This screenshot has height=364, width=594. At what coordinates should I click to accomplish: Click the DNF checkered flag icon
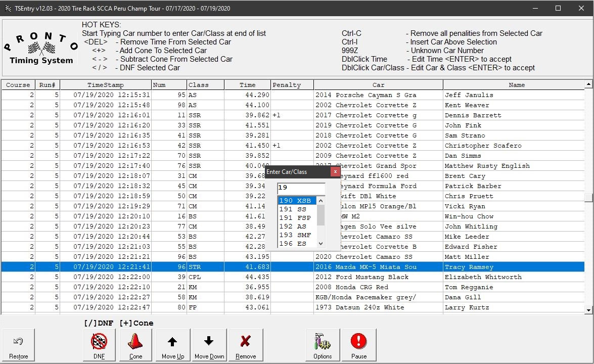click(x=99, y=341)
